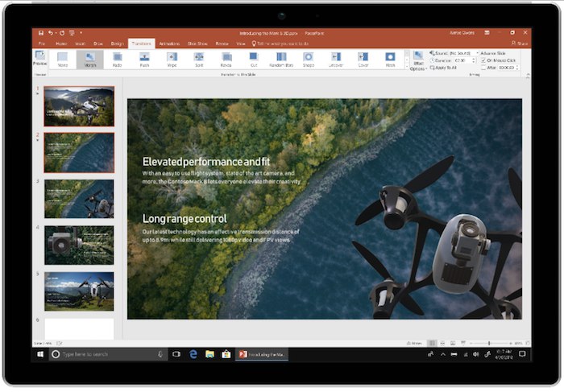
Task: Select the Shape transition
Action: [x=309, y=60]
